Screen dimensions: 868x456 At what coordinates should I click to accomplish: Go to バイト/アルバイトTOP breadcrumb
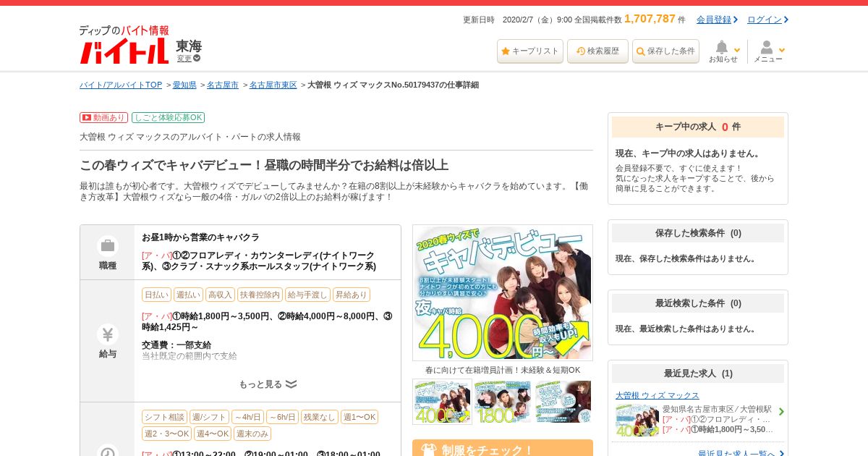click(x=121, y=85)
